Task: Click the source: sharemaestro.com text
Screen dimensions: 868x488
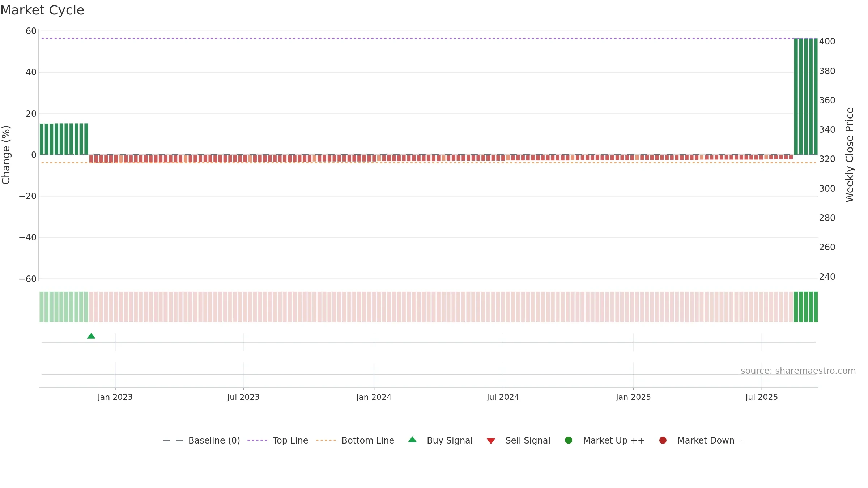Action: [x=798, y=371]
